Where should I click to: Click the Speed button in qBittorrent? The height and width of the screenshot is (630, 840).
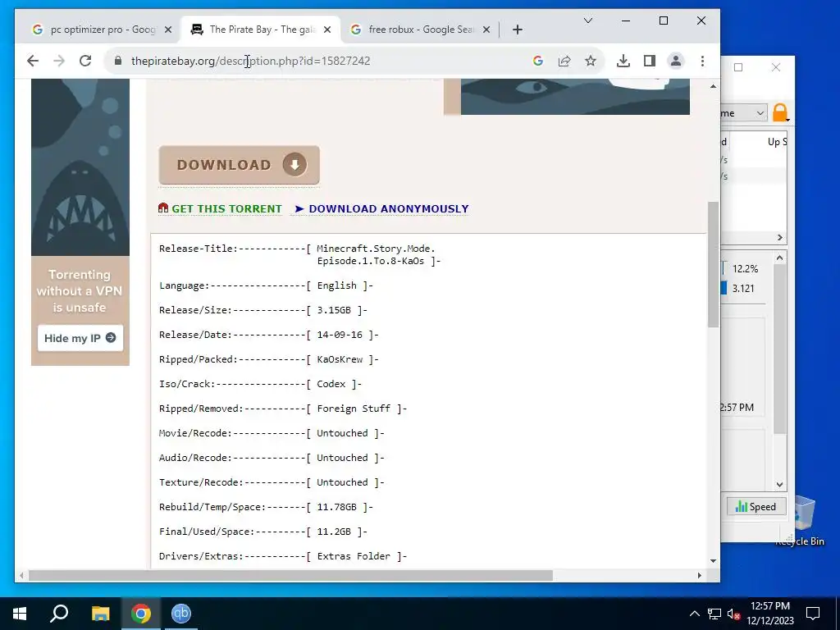pos(756,507)
